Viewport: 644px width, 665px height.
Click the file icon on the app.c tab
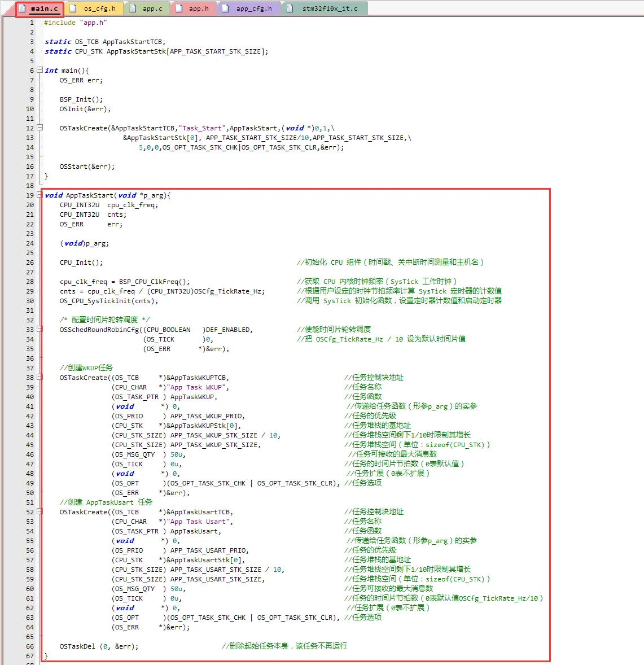point(133,8)
